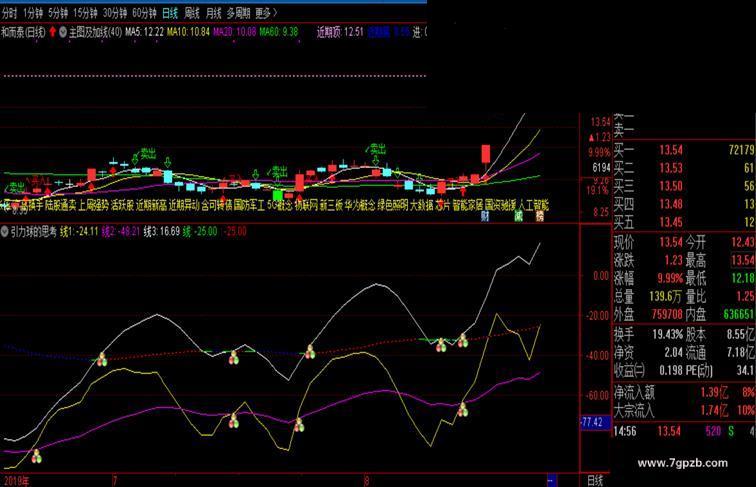Screen dimensions: 756x487
Task: Switch to the 15分钟 period tab
Action: pos(85,14)
